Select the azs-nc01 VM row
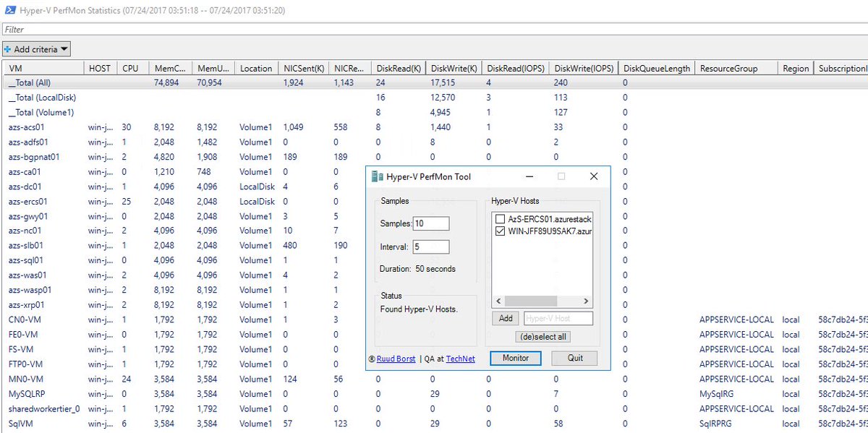This screenshot has width=868, height=433. pyautogui.click(x=434, y=231)
